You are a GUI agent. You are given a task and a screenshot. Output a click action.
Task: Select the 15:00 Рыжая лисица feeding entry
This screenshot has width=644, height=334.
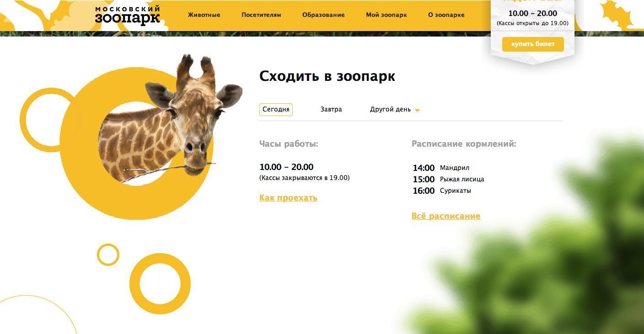pyautogui.click(x=448, y=179)
